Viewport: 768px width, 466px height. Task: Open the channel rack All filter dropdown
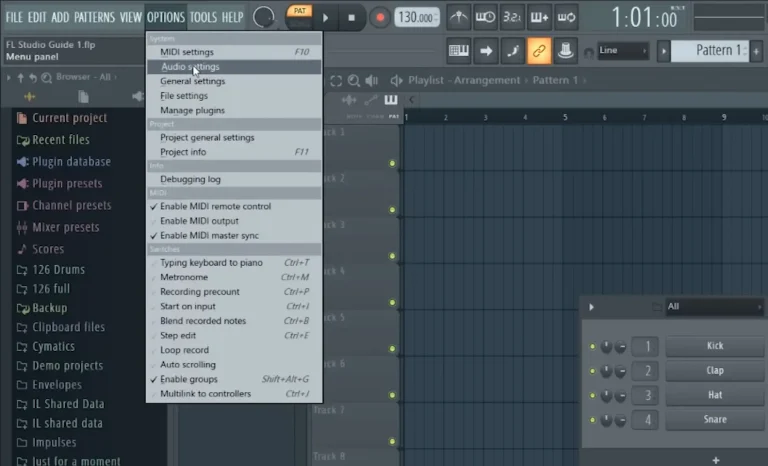click(x=715, y=307)
